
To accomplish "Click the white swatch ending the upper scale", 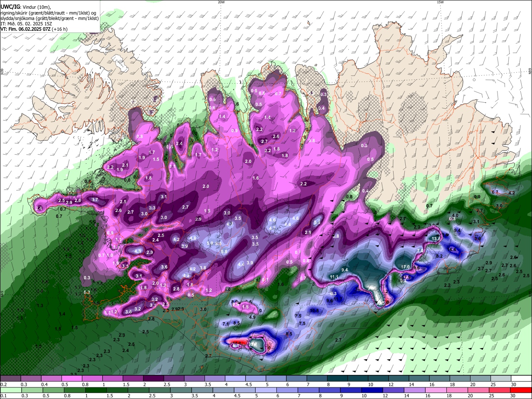I will (522, 378).
